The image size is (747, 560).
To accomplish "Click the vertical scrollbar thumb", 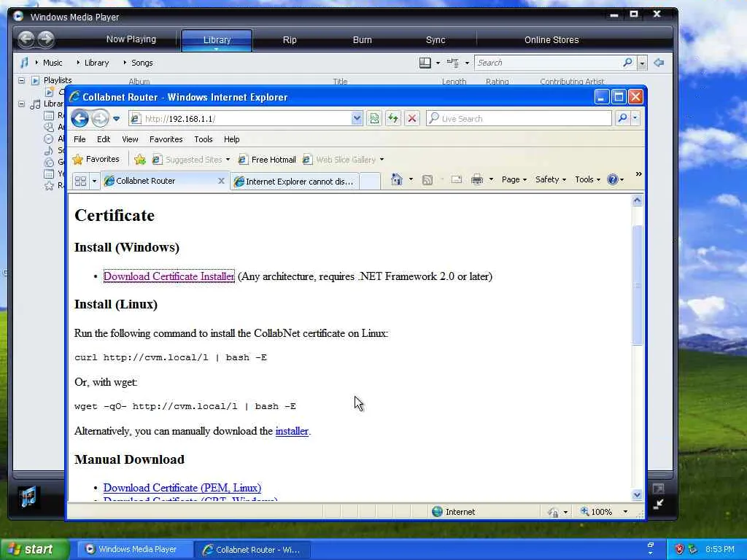I will (637, 285).
